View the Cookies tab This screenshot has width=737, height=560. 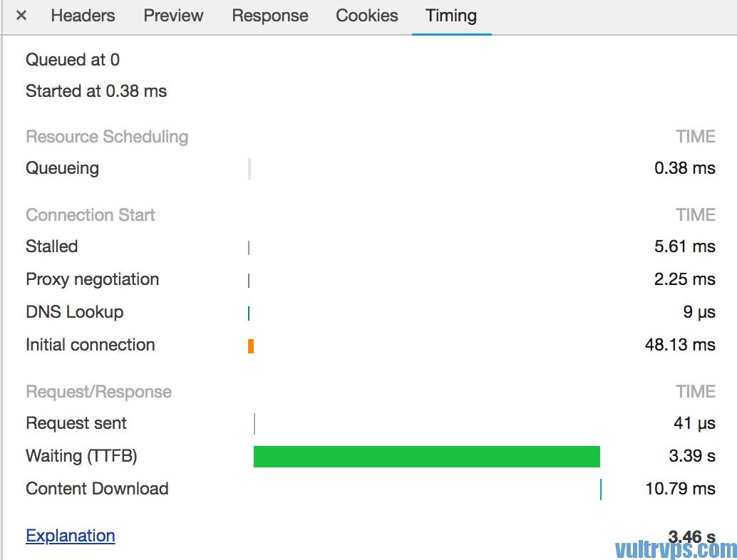[x=366, y=16]
